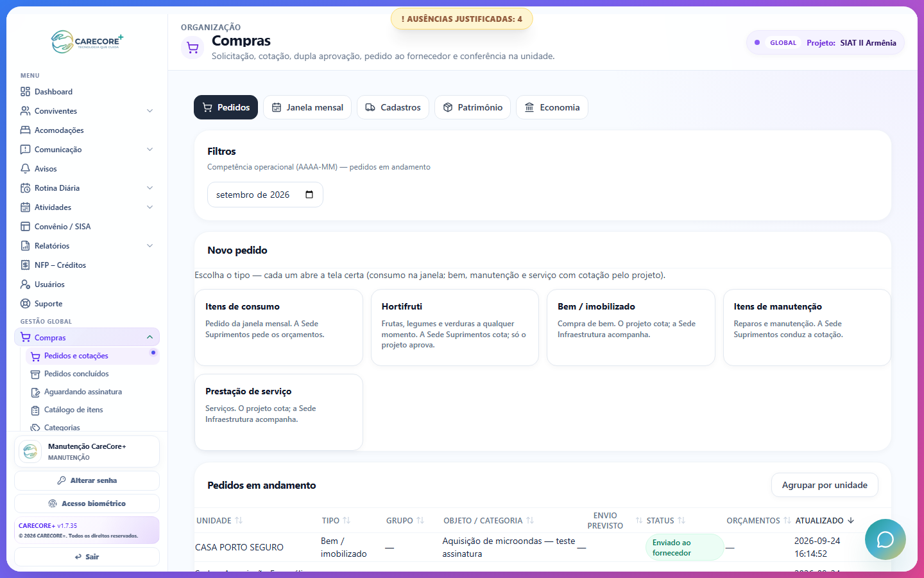Expand the Conviventes menu chevron
This screenshot has height=578, width=924.
tap(150, 111)
